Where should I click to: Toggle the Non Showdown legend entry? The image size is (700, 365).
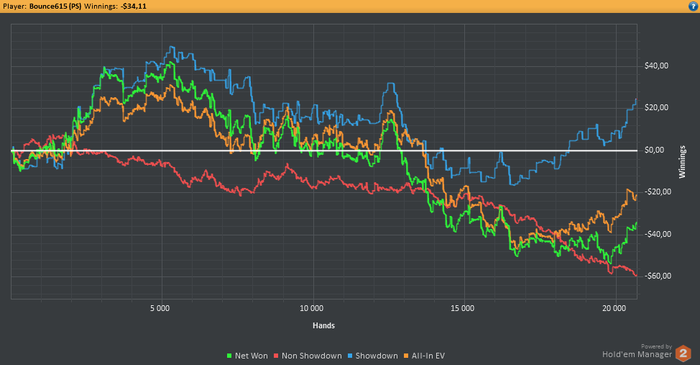pyautogui.click(x=308, y=356)
